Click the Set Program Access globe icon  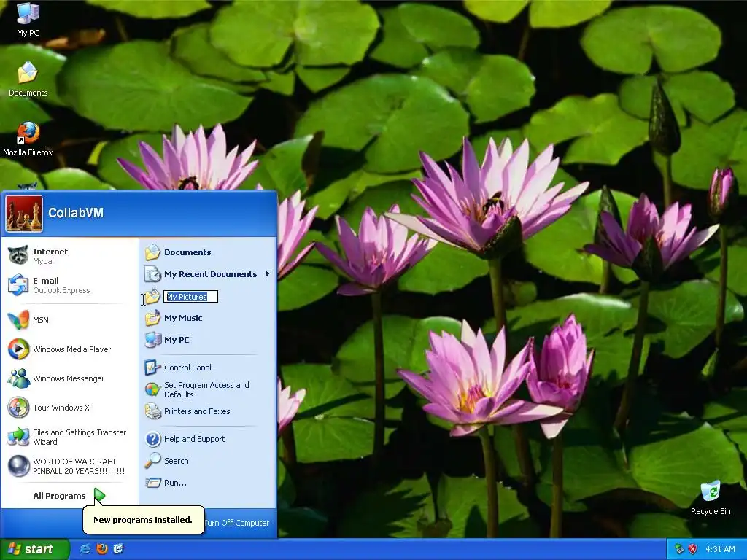152,389
